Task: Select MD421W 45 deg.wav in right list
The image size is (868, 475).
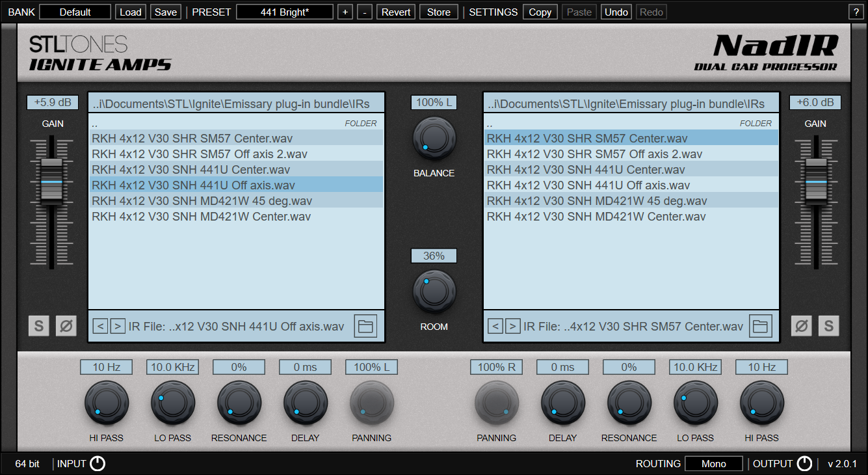Action: pos(631,201)
